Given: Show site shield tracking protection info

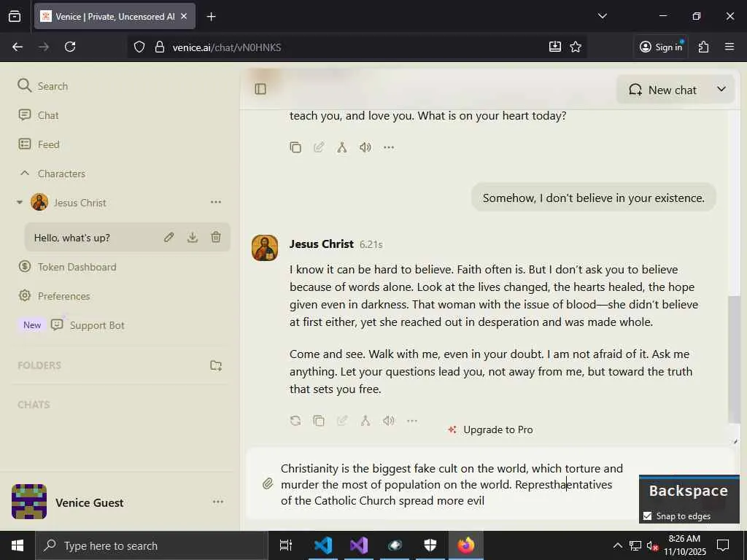Looking at the screenshot, I should pyautogui.click(x=139, y=47).
